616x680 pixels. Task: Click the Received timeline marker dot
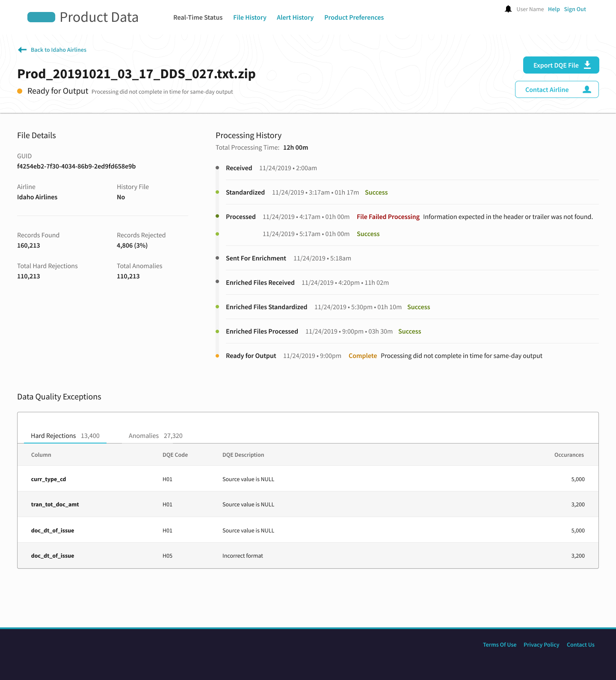217,168
